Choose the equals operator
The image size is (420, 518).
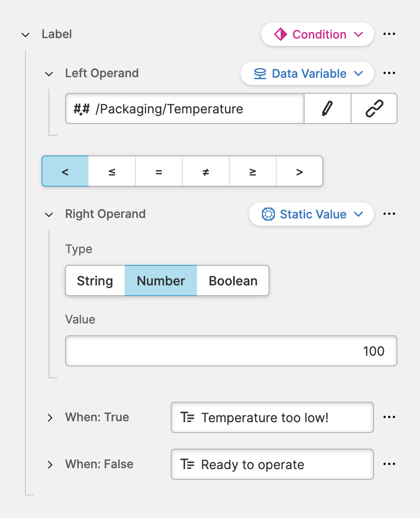pos(159,172)
